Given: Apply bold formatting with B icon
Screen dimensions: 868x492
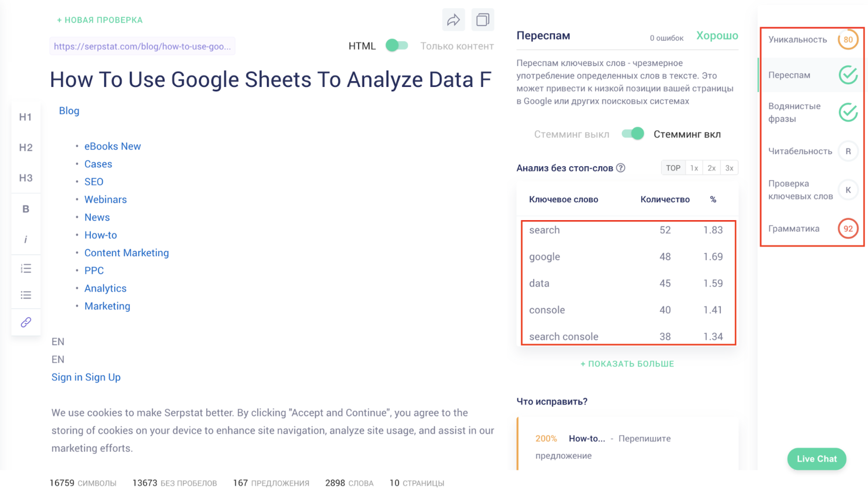Looking at the screenshot, I should point(26,209).
